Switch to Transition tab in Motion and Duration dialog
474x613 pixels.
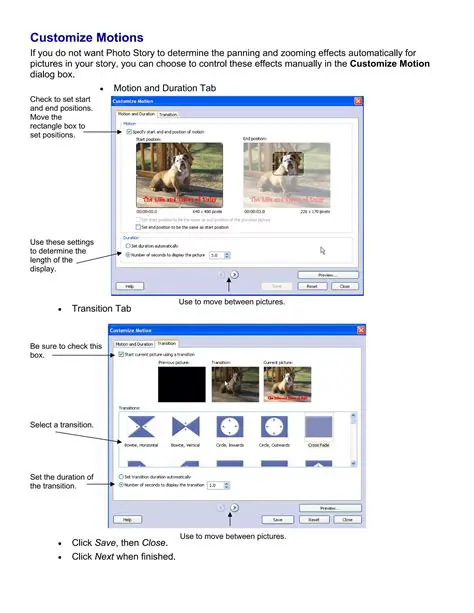[x=168, y=115]
